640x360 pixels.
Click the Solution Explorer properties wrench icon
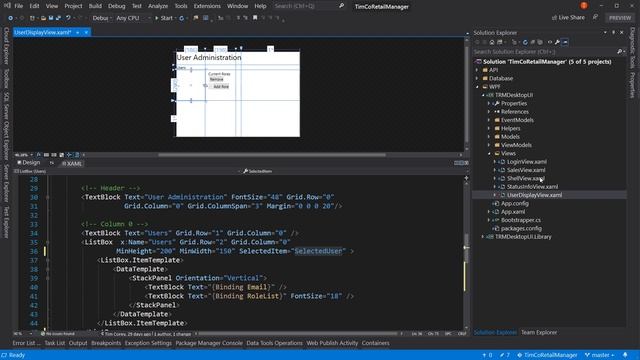(x=557, y=42)
